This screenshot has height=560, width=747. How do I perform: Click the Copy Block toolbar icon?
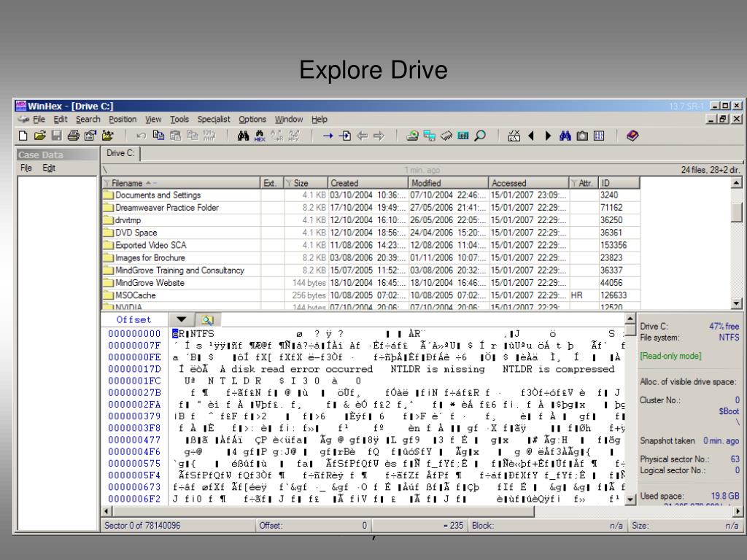pyautogui.click(x=158, y=136)
